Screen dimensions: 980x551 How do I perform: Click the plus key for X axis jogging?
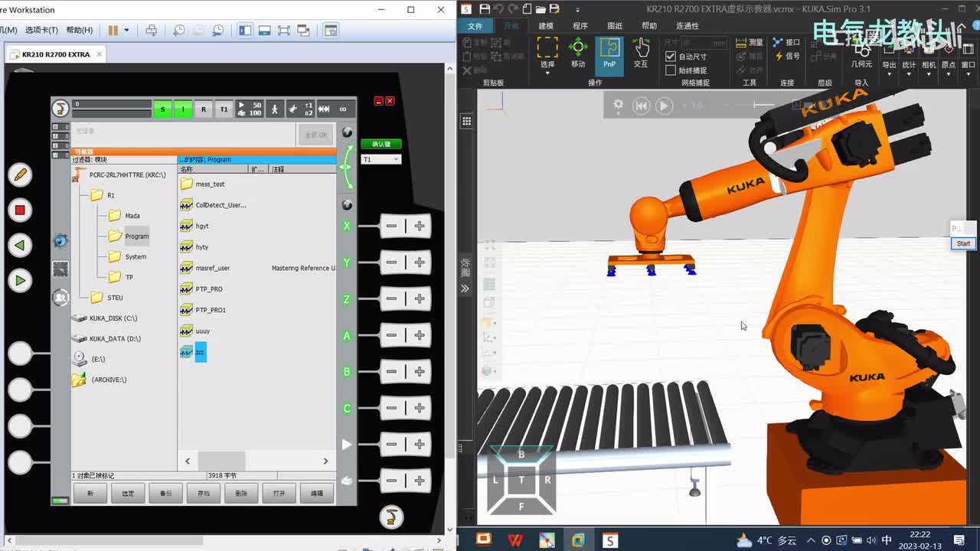click(x=420, y=226)
